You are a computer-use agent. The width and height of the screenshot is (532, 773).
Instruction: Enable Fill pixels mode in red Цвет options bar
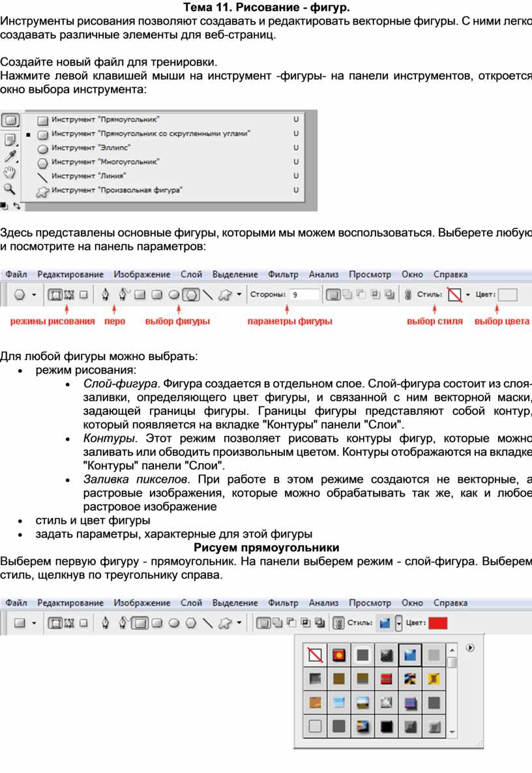(83, 623)
